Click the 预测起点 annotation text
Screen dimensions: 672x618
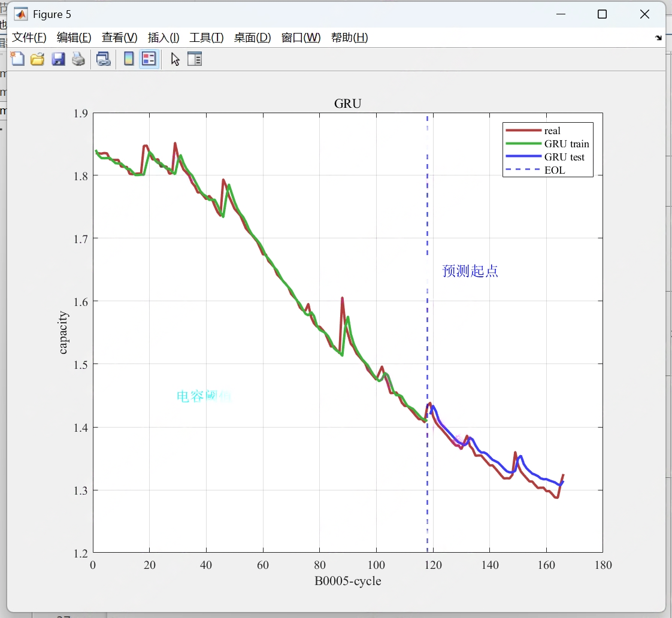[x=470, y=271]
